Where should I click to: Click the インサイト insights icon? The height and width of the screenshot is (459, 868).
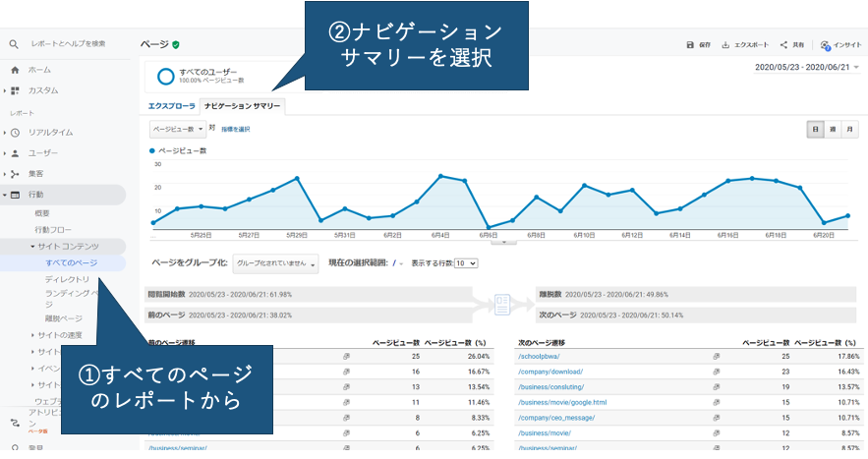826,45
